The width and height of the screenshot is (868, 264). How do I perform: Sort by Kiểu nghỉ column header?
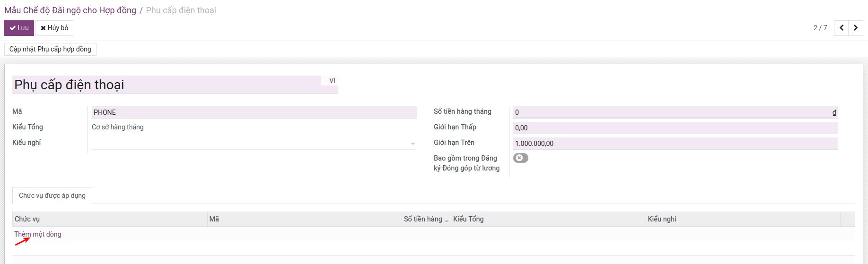tap(662, 219)
